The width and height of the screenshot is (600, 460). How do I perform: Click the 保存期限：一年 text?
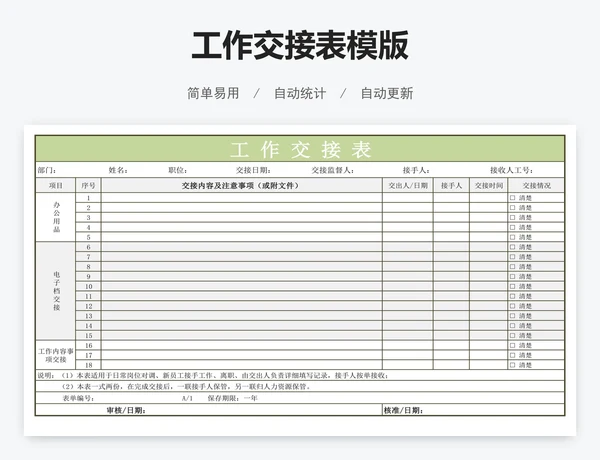tap(232, 398)
